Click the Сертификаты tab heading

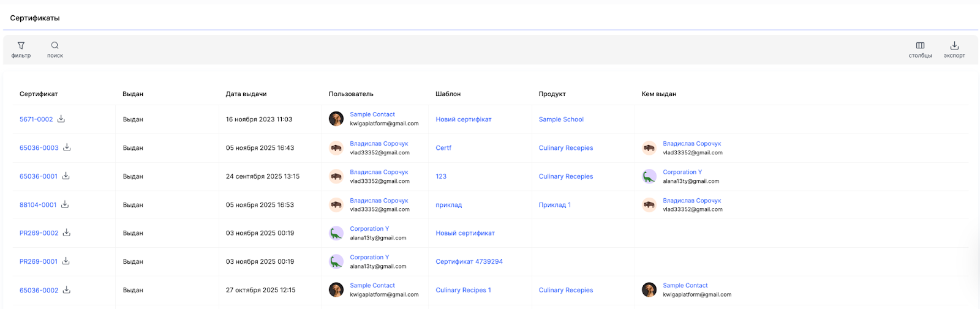point(35,18)
